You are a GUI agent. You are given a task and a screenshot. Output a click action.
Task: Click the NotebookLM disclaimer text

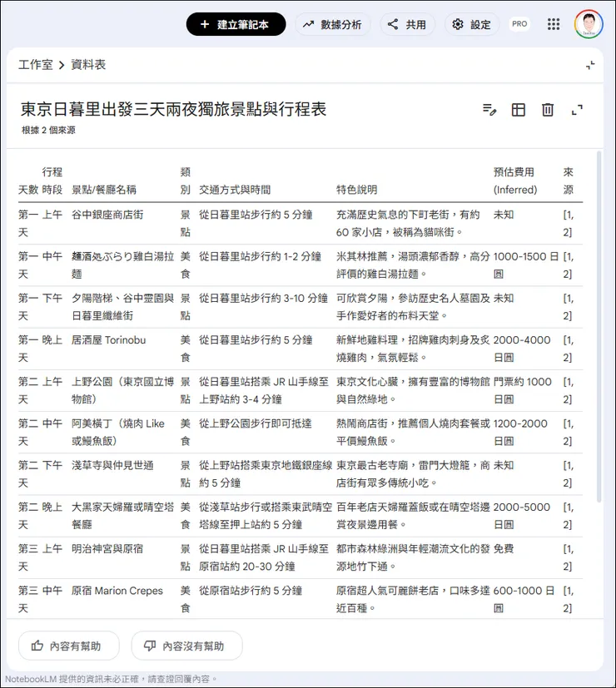(x=111, y=679)
